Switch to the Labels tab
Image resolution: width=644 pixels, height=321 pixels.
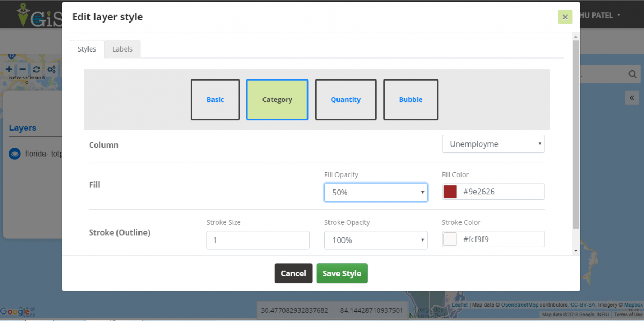(122, 48)
